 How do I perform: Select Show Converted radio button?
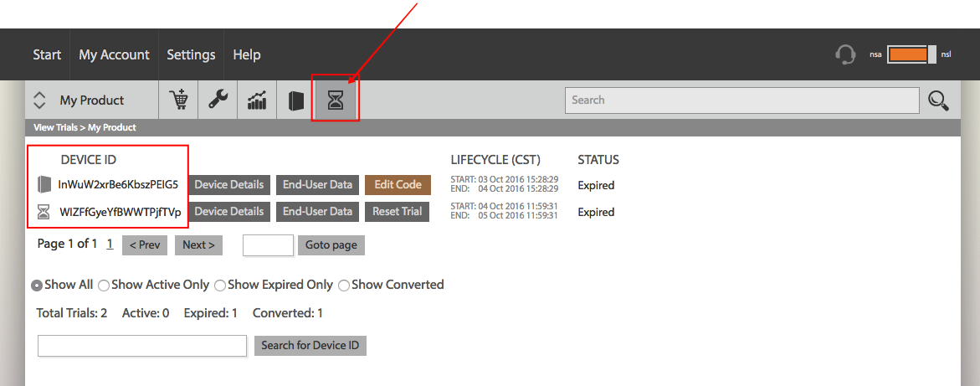coord(344,286)
